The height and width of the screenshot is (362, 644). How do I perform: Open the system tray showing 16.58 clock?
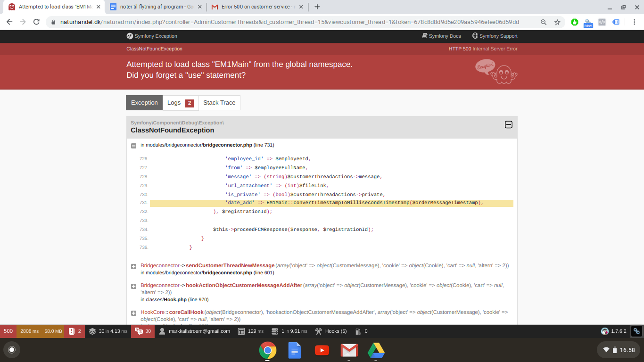[x=619, y=350]
